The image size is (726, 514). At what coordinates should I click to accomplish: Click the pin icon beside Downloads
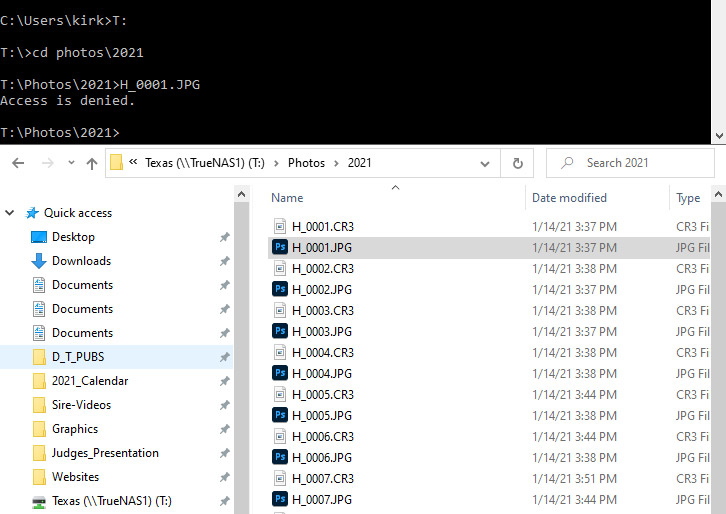point(225,261)
